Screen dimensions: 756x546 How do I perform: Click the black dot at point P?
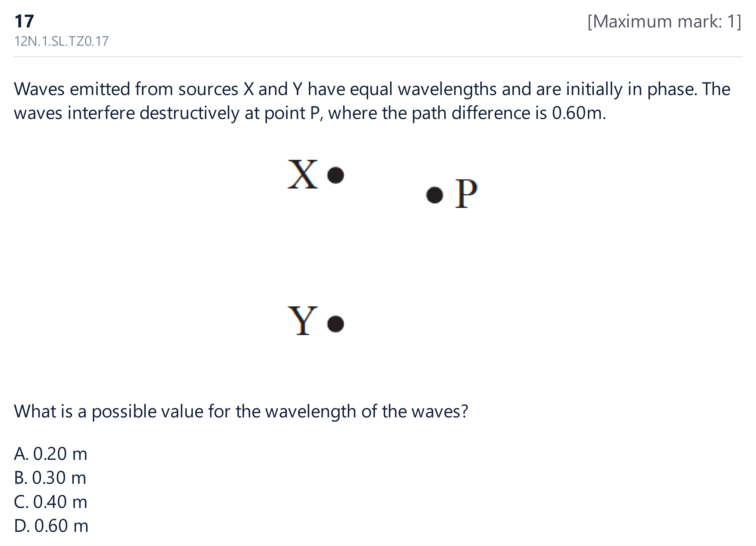click(x=435, y=195)
